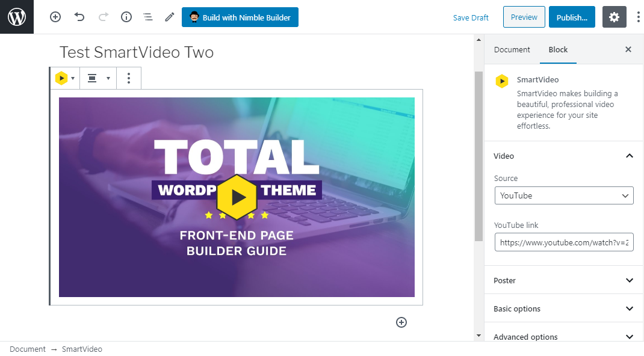Click the editor vertical scrollbar thumb

point(478,156)
